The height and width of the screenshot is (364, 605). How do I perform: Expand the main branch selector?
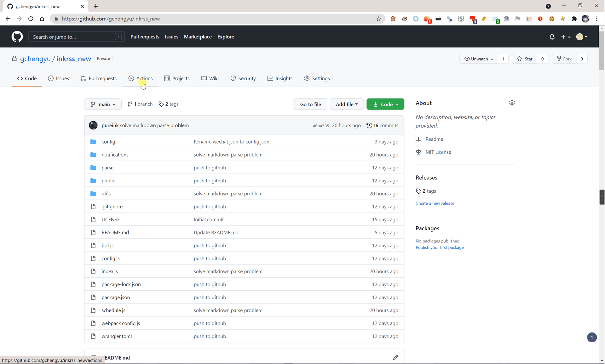103,104
